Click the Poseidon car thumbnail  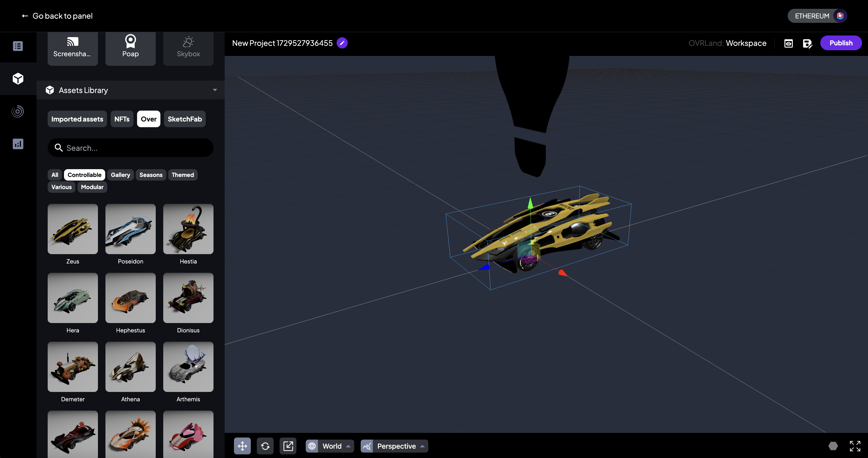(130, 229)
